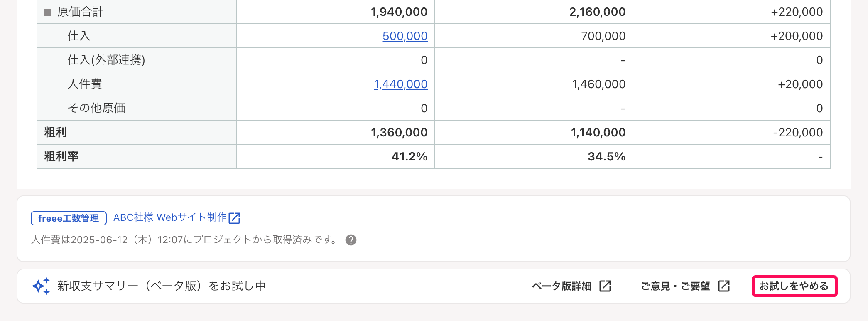This screenshot has width=868, height=321.
Task: Open the ご意見・ご要望 feedback text link
Action: [x=675, y=286]
